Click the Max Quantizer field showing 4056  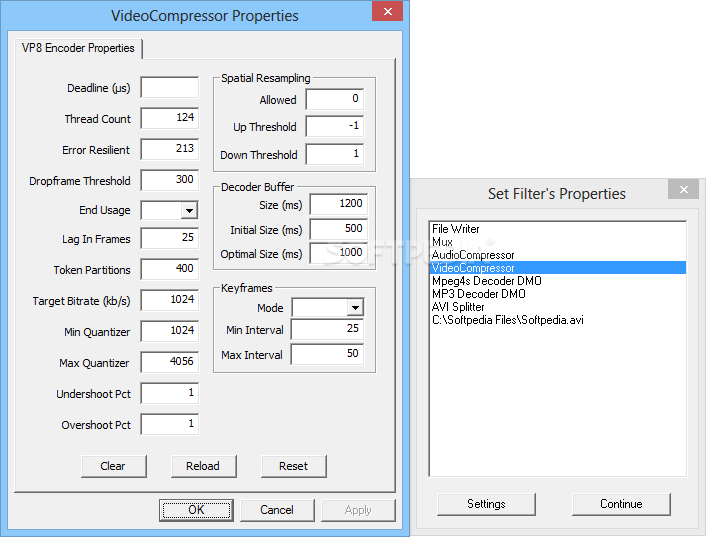tap(170, 362)
